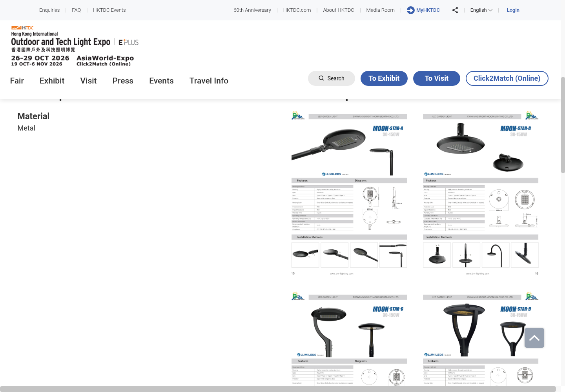Visit the HKTDC.com link
This screenshot has height=392, width=565.
(297, 10)
